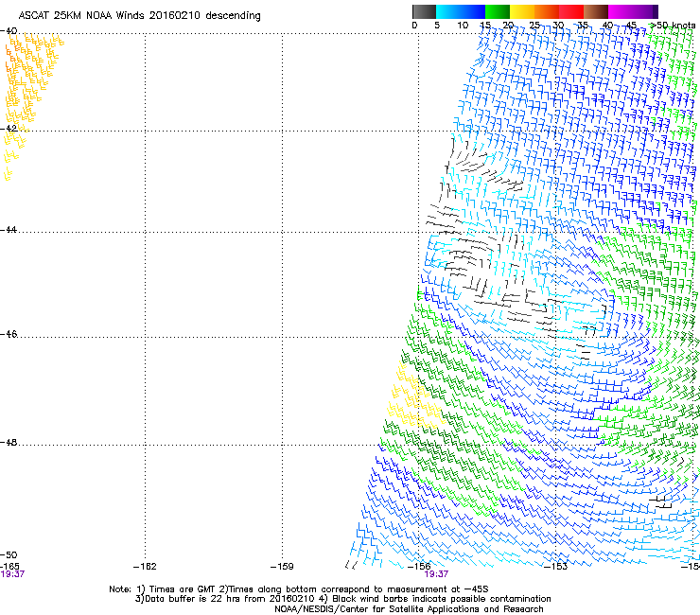
Task: Click the -156 longitude axis label
Action: 419,567
